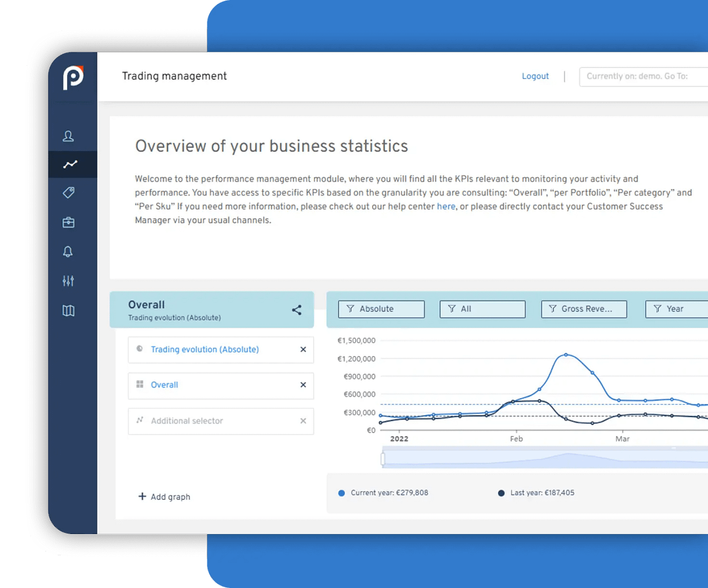Expand the All filter dropdown
The height and width of the screenshot is (588, 708).
(482, 309)
